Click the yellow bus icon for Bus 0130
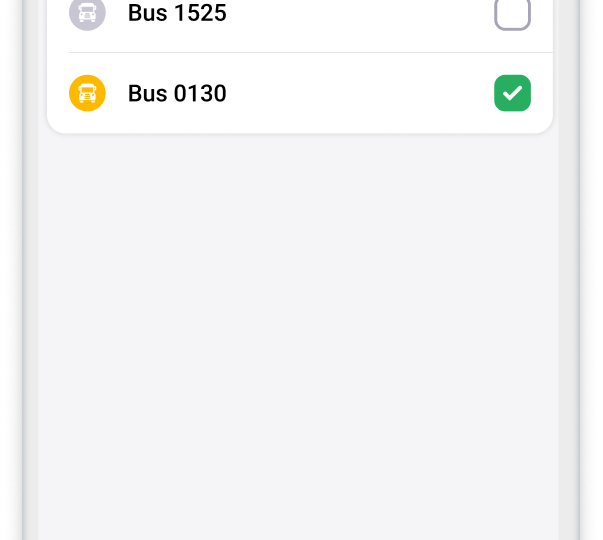The width and height of the screenshot is (603, 540). coord(87,93)
